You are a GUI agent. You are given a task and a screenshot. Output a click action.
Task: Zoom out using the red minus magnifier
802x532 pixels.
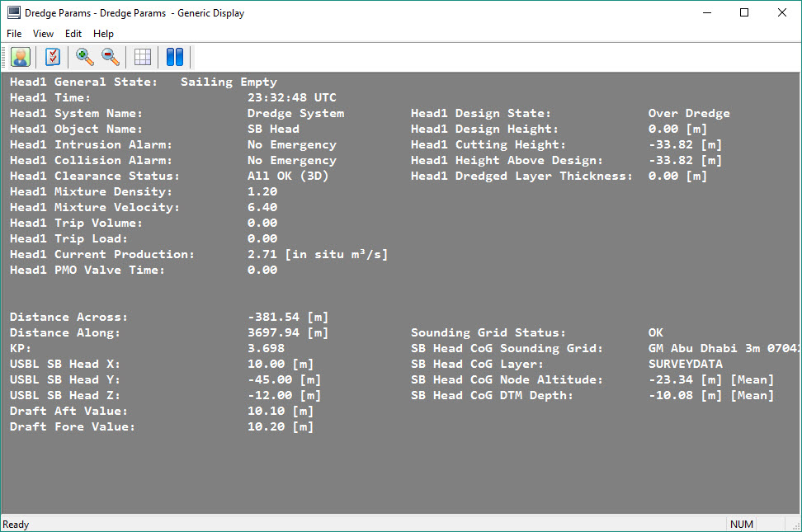110,57
